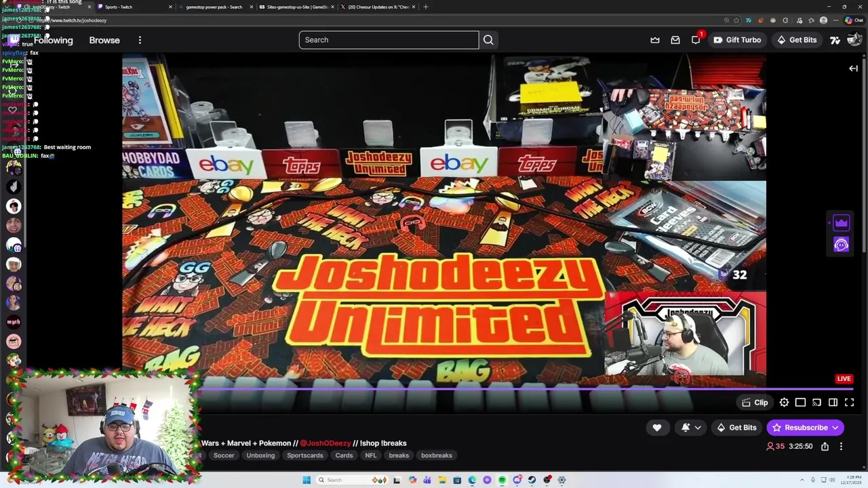Click Get Bits below the player
868x488 pixels.
(736, 428)
